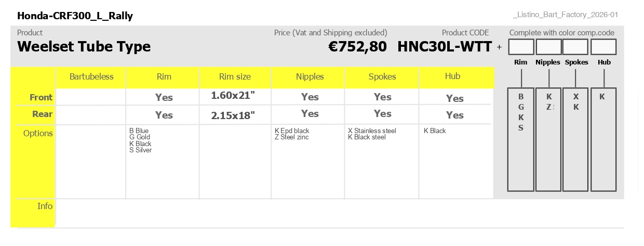Click the empty Hub color code box
The width and height of the screenshot is (644, 246).
point(603,47)
